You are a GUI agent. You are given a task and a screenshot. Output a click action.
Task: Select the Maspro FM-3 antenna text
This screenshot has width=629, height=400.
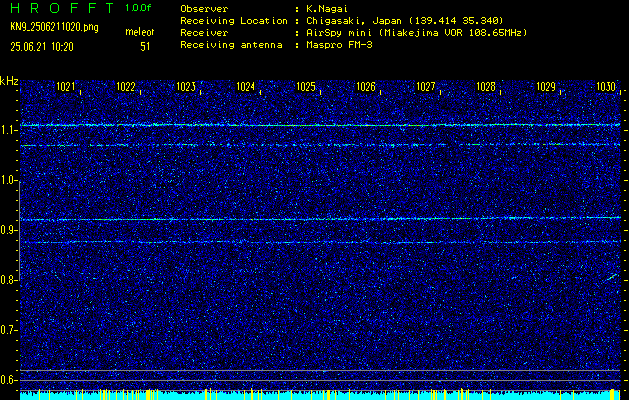[x=339, y=45]
